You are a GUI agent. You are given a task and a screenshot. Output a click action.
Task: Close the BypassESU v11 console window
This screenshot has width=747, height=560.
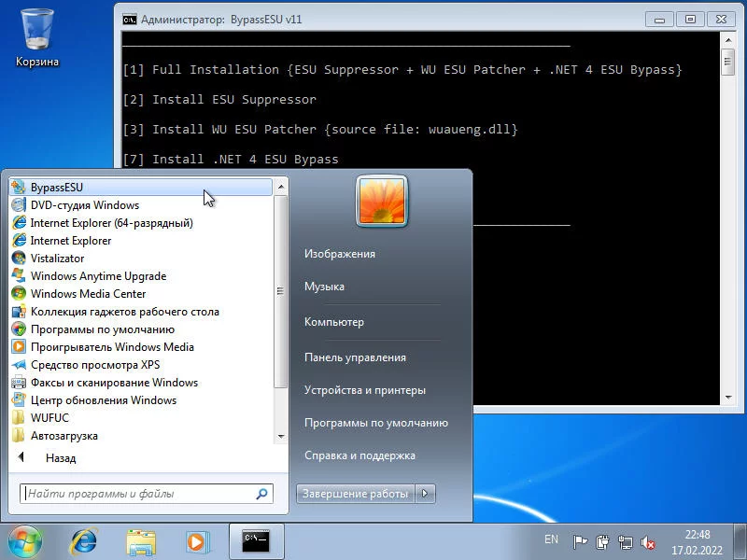[x=721, y=20]
